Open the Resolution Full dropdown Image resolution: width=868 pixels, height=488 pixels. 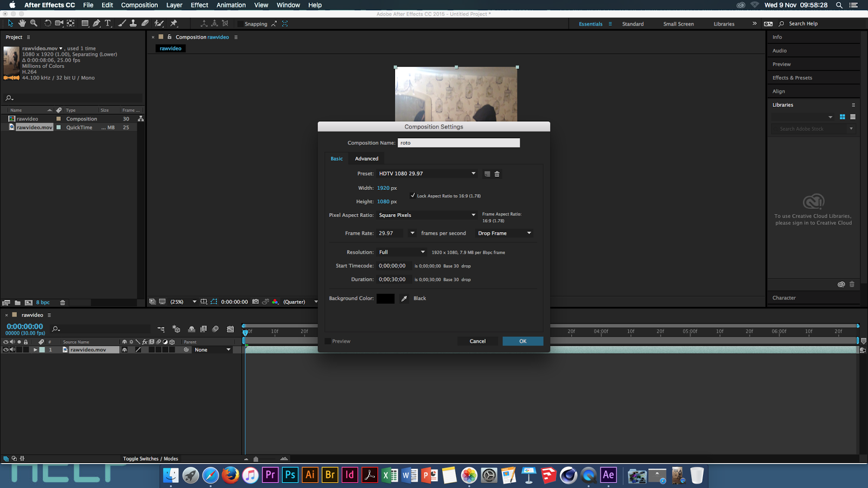[x=402, y=252]
